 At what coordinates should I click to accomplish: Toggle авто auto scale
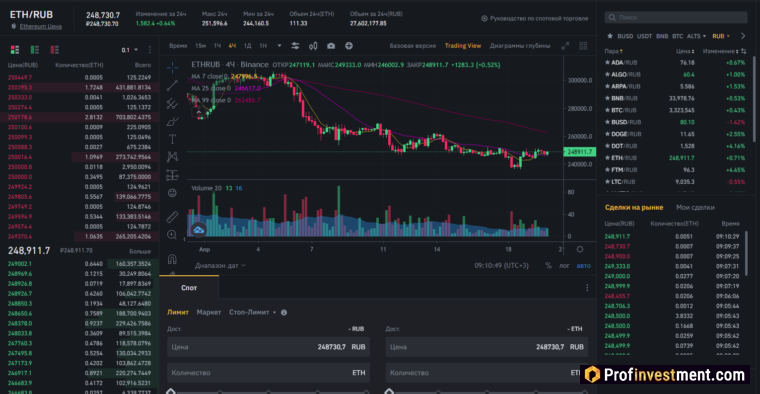click(x=584, y=266)
